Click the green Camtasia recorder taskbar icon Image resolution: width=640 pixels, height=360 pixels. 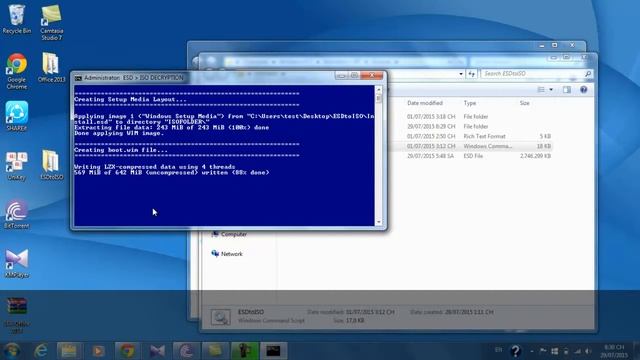point(244,351)
